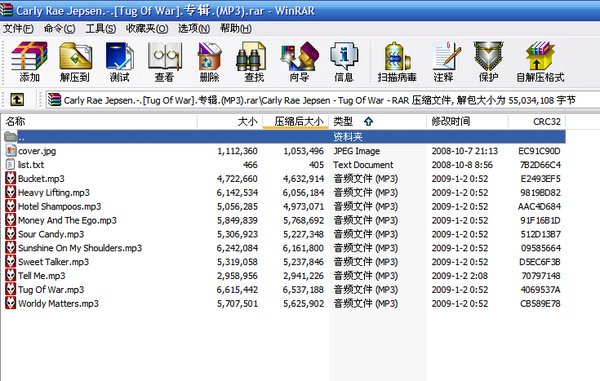Click the Sour Candy.mp3 file icon
The image size is (600, 381).
11,234
